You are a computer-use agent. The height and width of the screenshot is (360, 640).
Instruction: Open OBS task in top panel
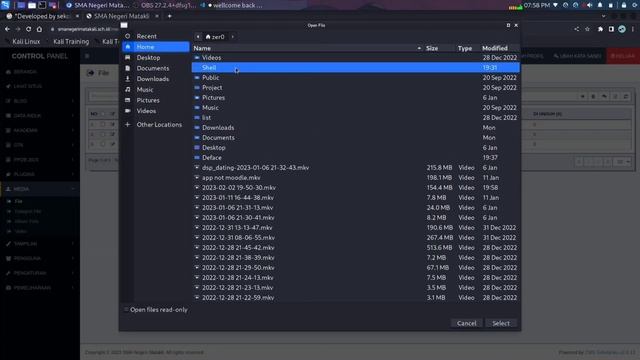(x=165, y=5)
